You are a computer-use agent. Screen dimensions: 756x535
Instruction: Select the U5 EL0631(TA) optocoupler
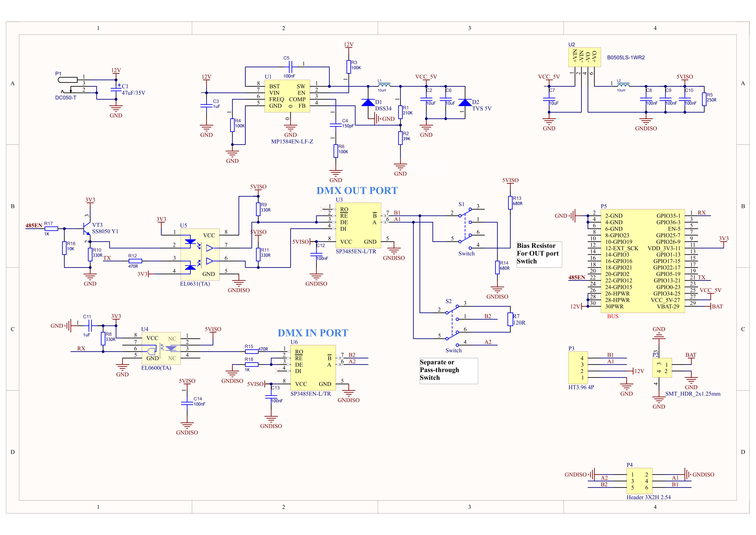[x=200, y=254]
